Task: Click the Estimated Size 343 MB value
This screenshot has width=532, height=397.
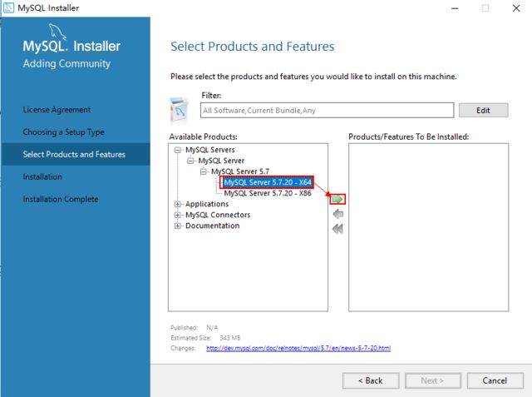Action: (229, 338)
